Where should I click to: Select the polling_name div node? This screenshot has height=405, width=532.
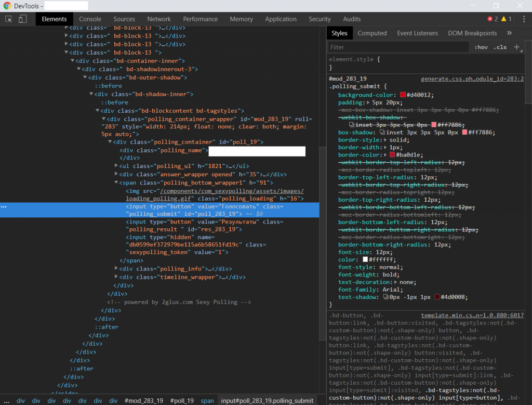(164, 150)
